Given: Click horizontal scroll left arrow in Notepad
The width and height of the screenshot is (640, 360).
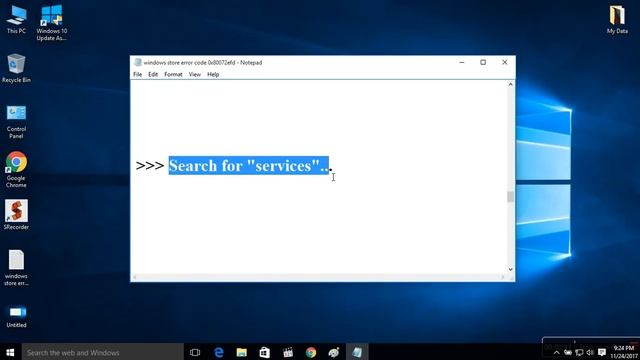Looking at the screenshot, I should point(135,277).
